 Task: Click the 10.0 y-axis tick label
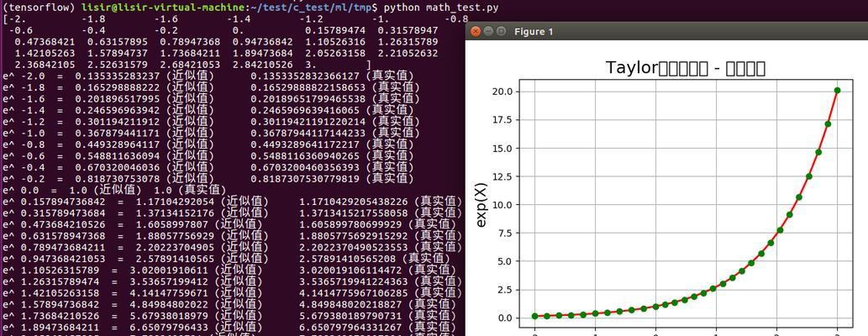click(504, 204)
